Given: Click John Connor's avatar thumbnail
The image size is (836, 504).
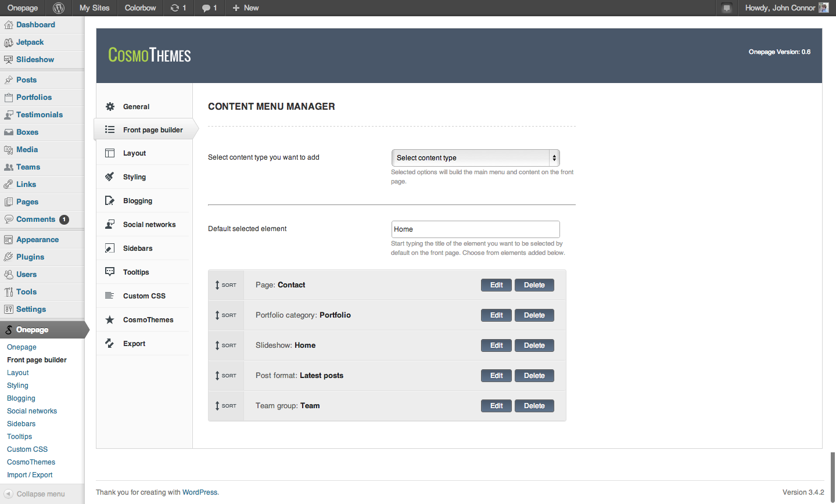Looking at the screenshot, I should pos(823,8).
